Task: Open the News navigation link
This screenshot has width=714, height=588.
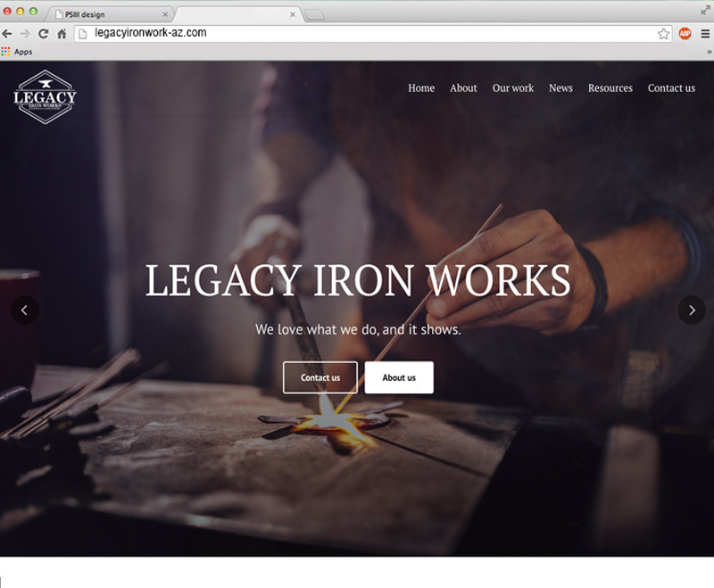Action: 560,87
